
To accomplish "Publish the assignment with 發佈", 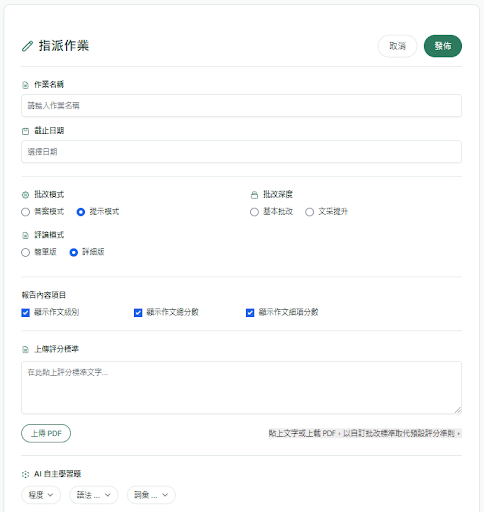I will point(443,46).
